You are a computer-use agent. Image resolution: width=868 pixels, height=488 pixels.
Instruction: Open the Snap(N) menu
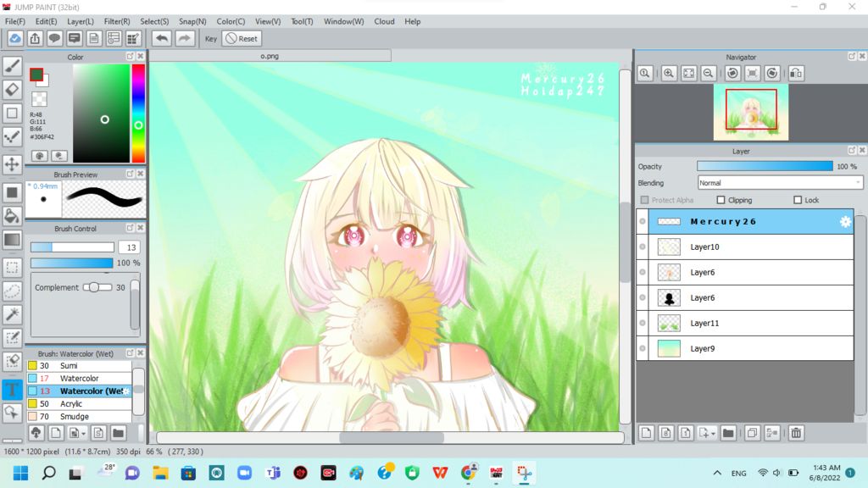[192, 21]
